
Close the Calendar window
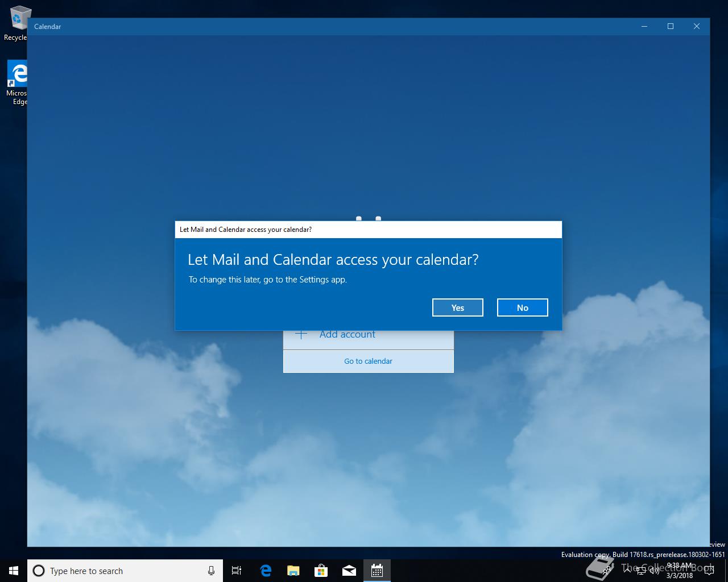coord(697,26)
